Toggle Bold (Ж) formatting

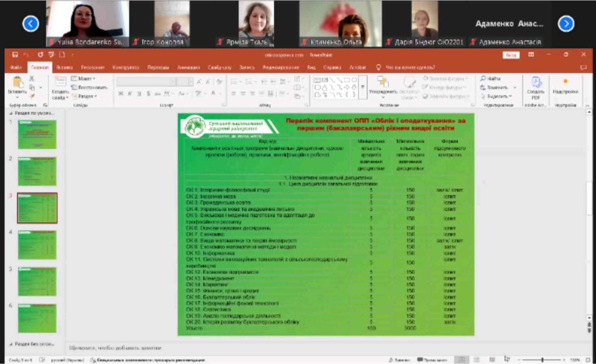pos(121,94)
